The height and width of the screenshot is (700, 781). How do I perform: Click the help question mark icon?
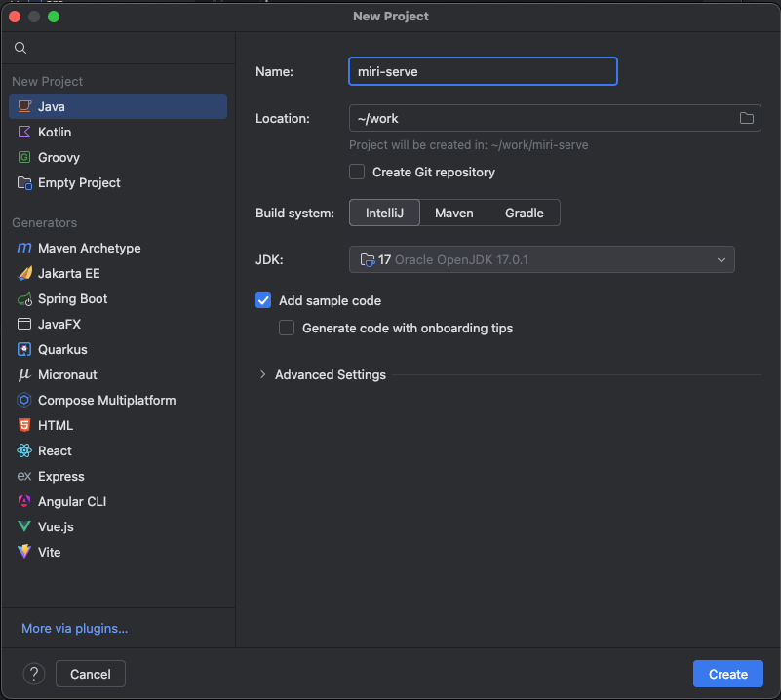[34, 674]
